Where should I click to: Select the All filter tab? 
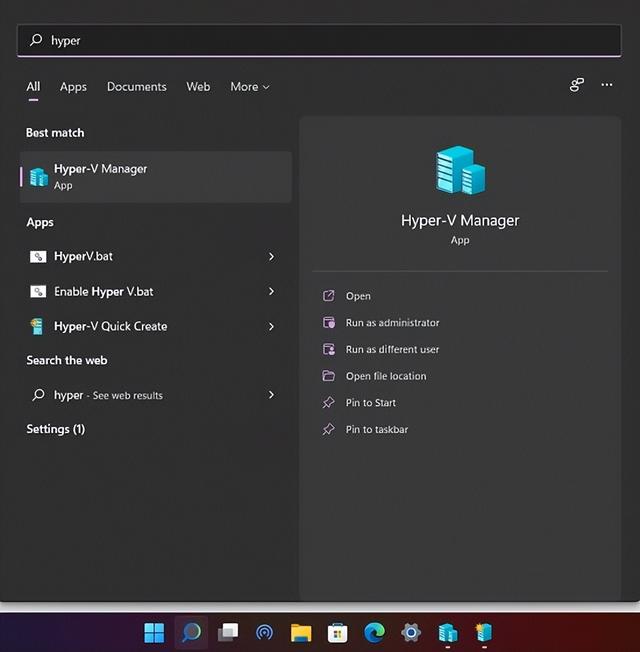pyautogui.click(x=33, y=86)
